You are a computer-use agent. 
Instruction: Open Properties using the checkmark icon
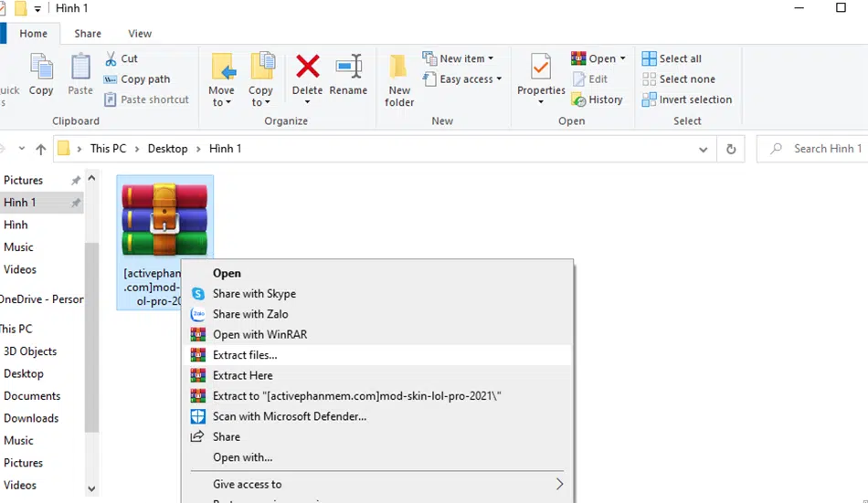tap(541, 68)
